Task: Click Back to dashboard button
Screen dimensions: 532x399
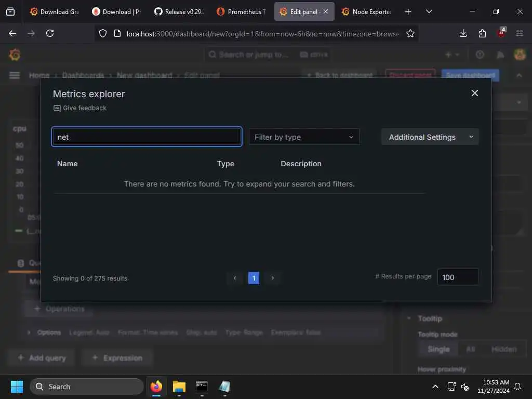Action: [340, 75]
